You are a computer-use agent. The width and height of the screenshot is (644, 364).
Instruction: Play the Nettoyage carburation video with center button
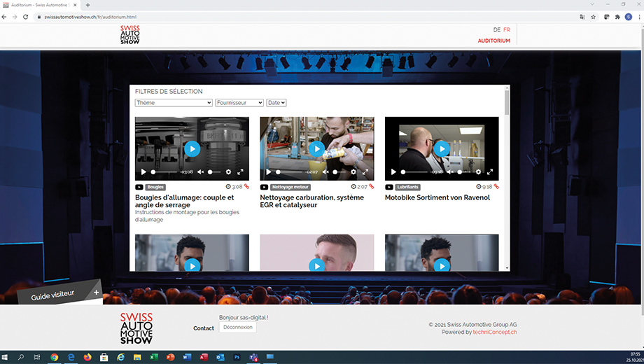click(x=316, y=148)
